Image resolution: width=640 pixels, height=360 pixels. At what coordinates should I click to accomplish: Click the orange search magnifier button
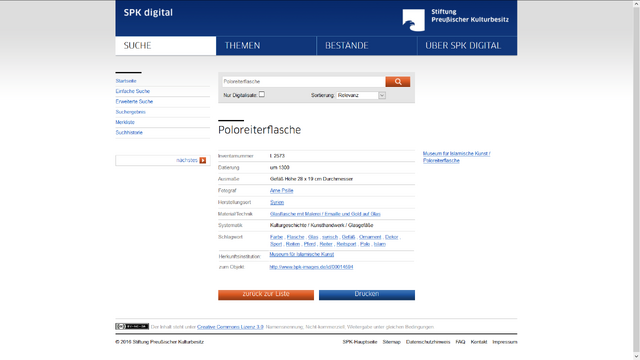coord(398,82)
